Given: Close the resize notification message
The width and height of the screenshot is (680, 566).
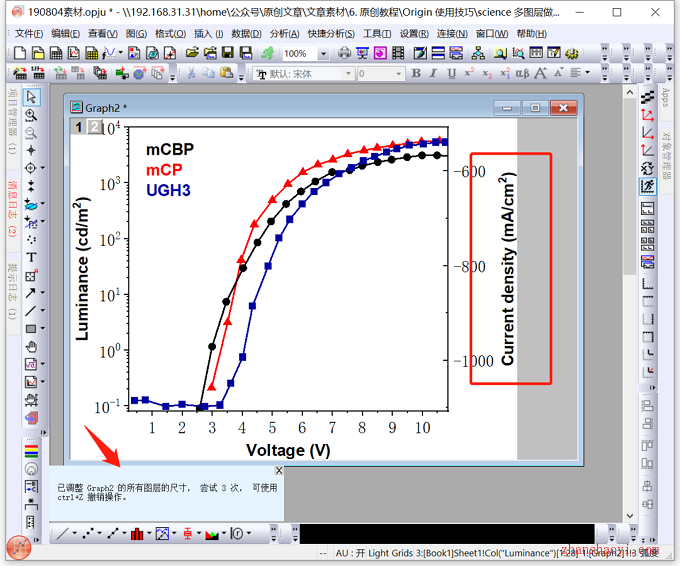Looking at the screenshot, I should click(279, 470).
